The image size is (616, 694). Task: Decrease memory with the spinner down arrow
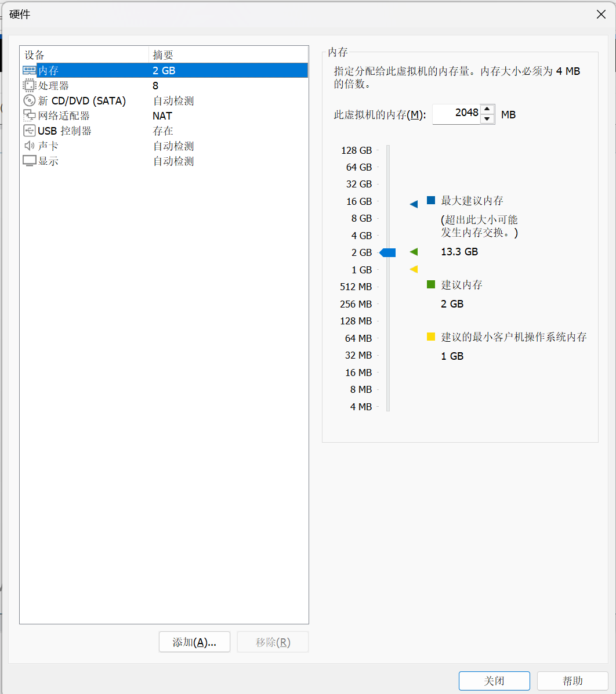(x=487, y=119)
